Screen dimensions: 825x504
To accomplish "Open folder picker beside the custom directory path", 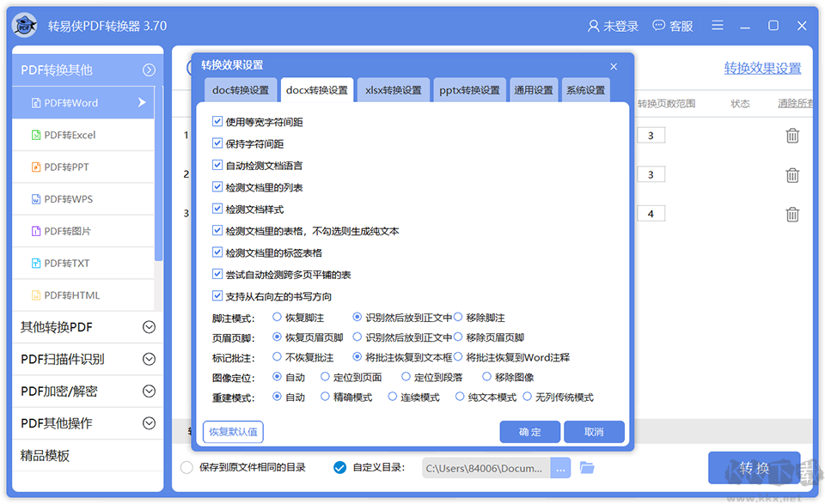I will tap(589, 468).
